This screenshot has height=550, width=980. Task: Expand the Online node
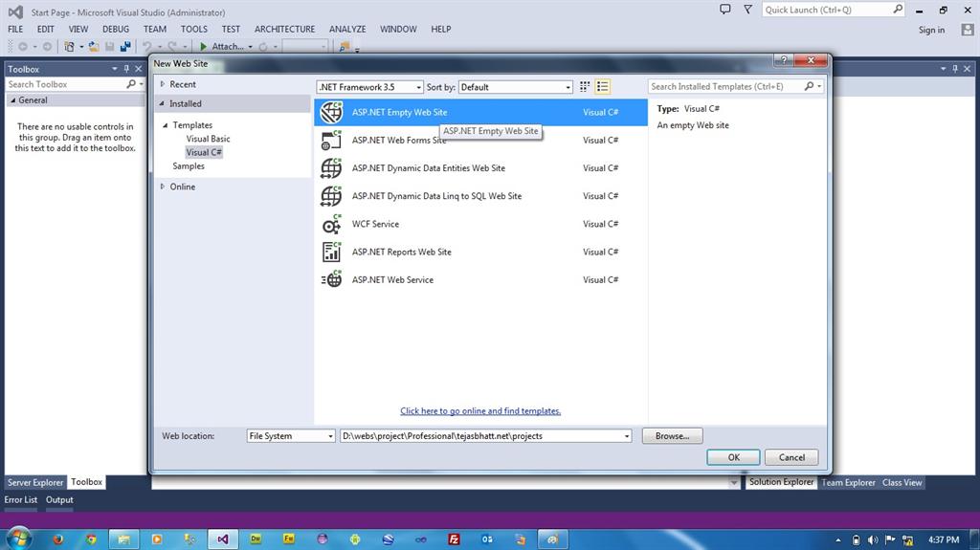click(163, 187)
